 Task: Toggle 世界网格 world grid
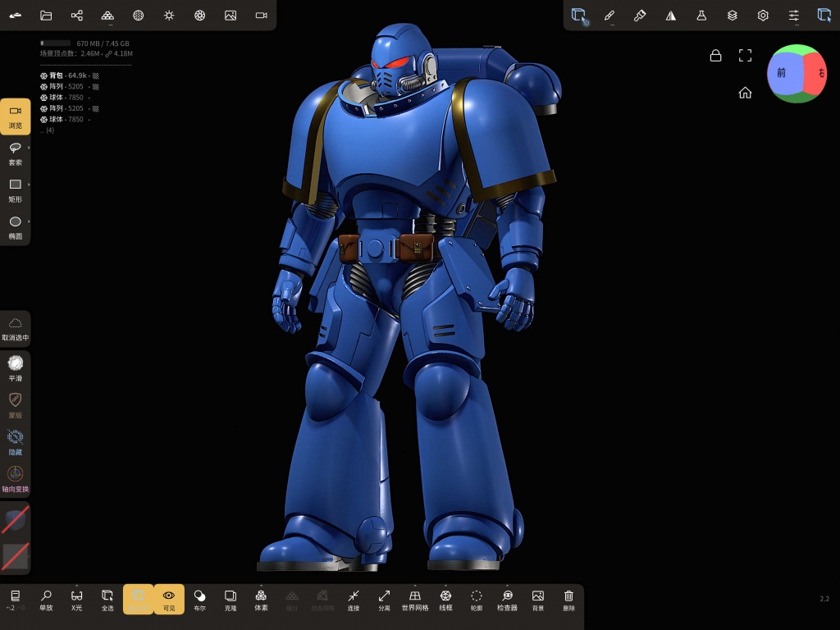415,600
